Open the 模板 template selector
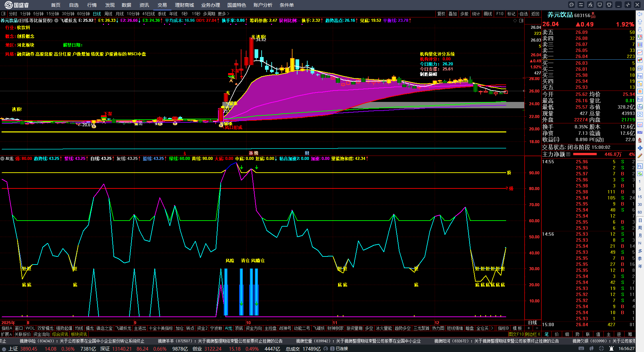644x352 pixels. coord(517,329)
